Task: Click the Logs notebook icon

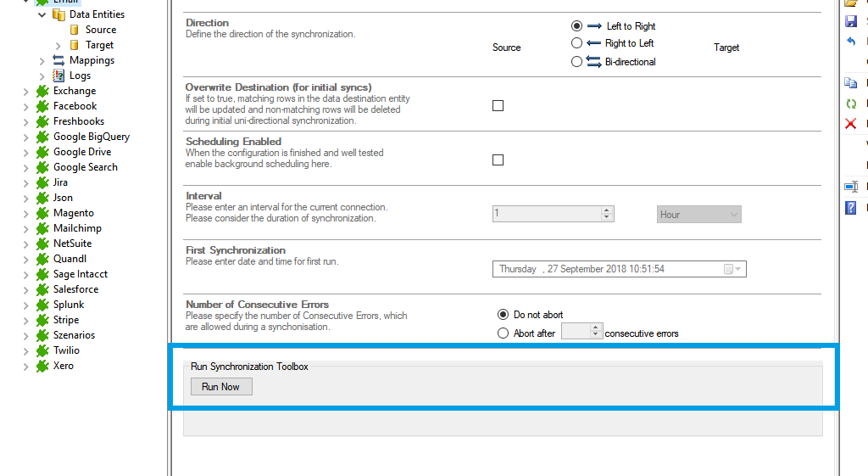Action: click(58, 76)
